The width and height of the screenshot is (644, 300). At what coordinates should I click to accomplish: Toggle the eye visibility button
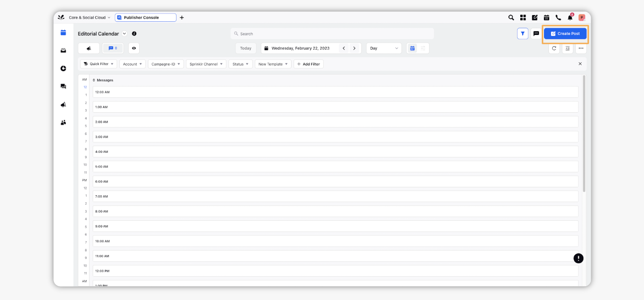[x=134, y=48]
